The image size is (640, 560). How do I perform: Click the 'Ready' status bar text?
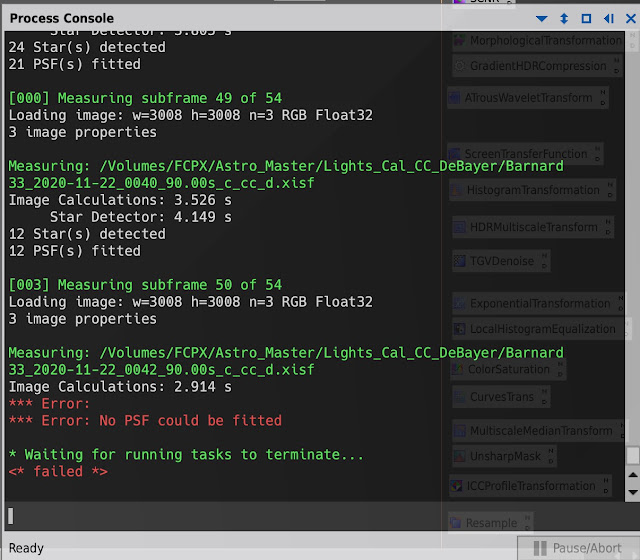click(26, 548)
